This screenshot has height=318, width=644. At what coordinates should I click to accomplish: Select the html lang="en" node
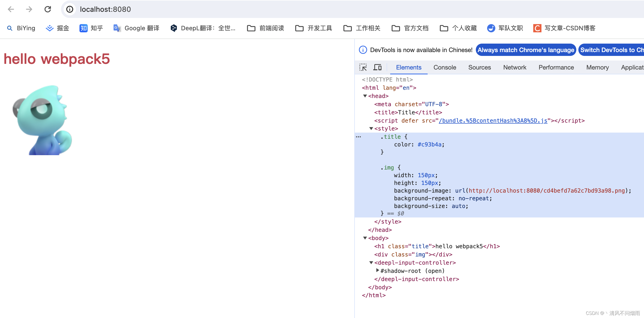point(389,88)
